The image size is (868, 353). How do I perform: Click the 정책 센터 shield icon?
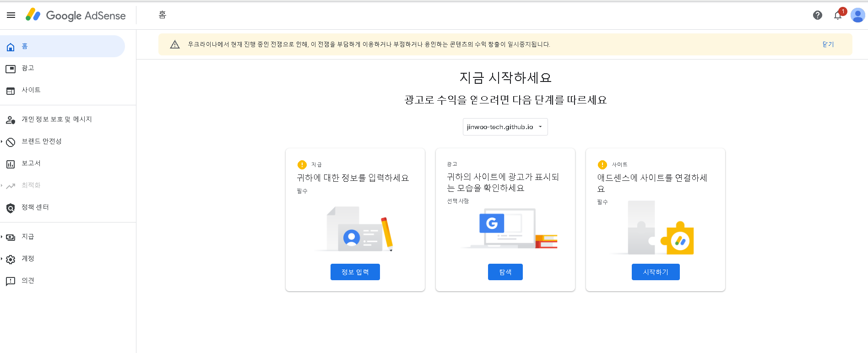click(x=11, y=208)
